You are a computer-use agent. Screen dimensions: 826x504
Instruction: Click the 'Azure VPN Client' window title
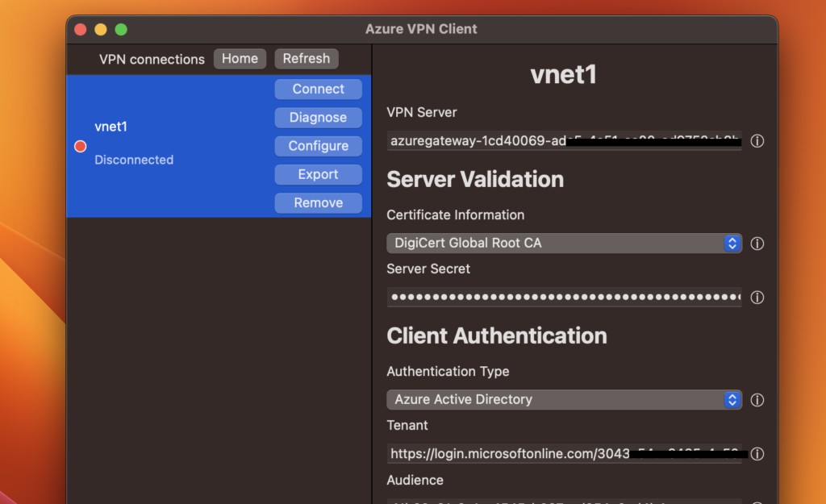pos(421,29)
